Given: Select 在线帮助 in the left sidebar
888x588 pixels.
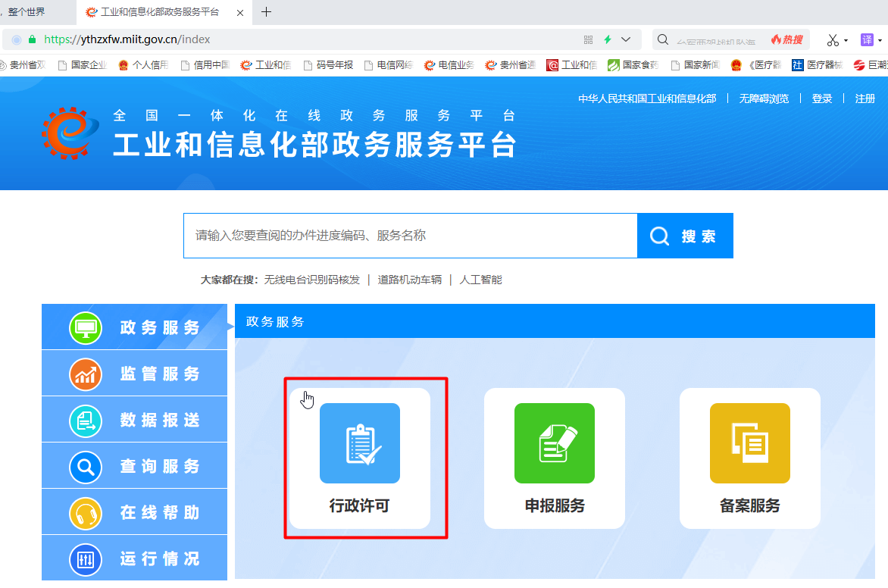Looking at the screenshot, I should click(134, 512).
